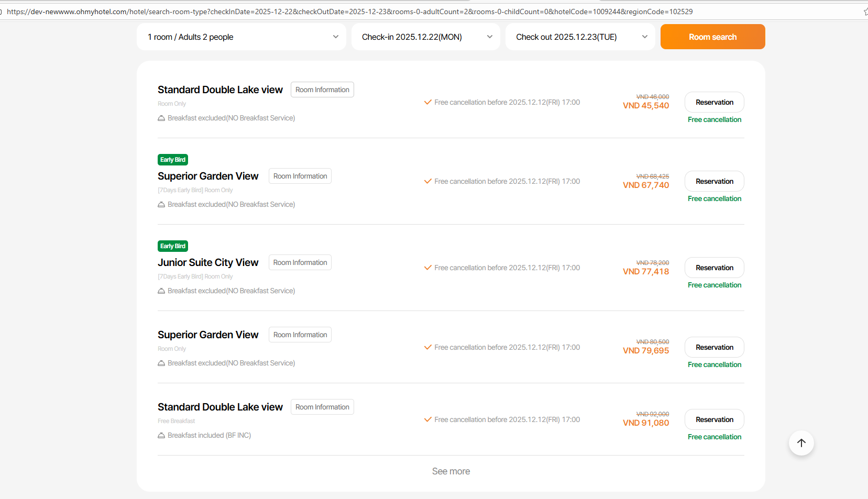Click breakfast icon under Superior Garden Early Bird

161,205
